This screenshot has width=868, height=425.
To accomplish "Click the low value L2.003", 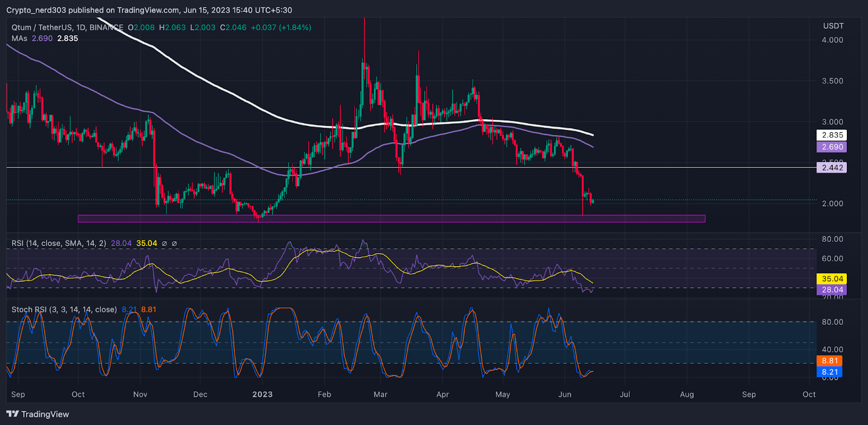I will pos(203,27).
